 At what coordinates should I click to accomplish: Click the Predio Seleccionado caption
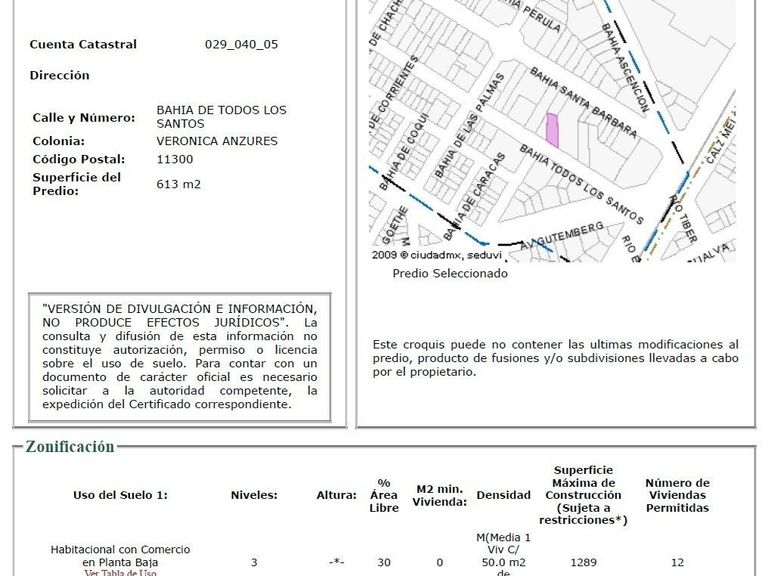450,273
